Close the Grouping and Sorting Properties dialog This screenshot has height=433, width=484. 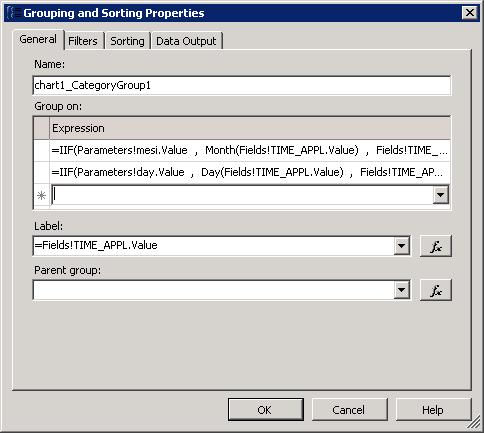[x=470, y=13]
